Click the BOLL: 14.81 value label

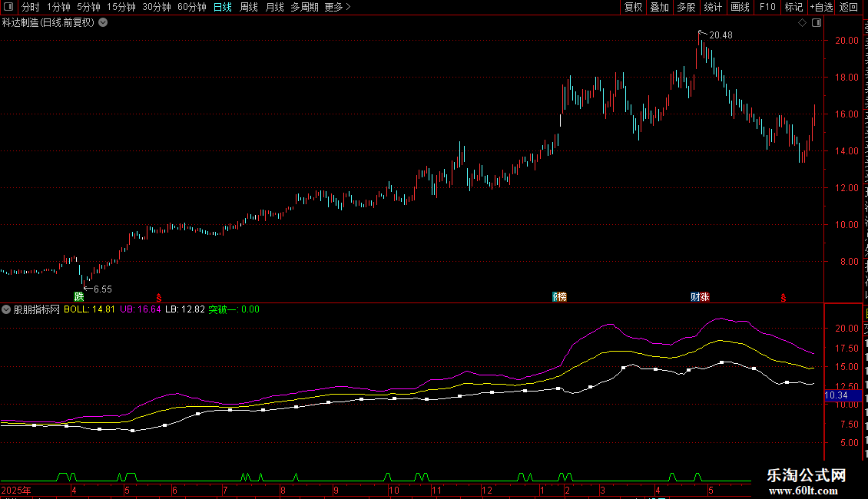click(x=90, y=309)
